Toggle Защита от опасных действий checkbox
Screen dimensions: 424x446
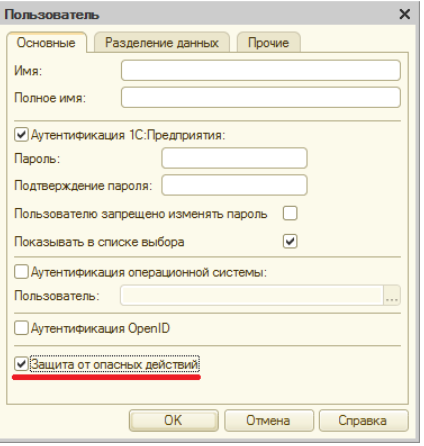click(x=21, y=364)
